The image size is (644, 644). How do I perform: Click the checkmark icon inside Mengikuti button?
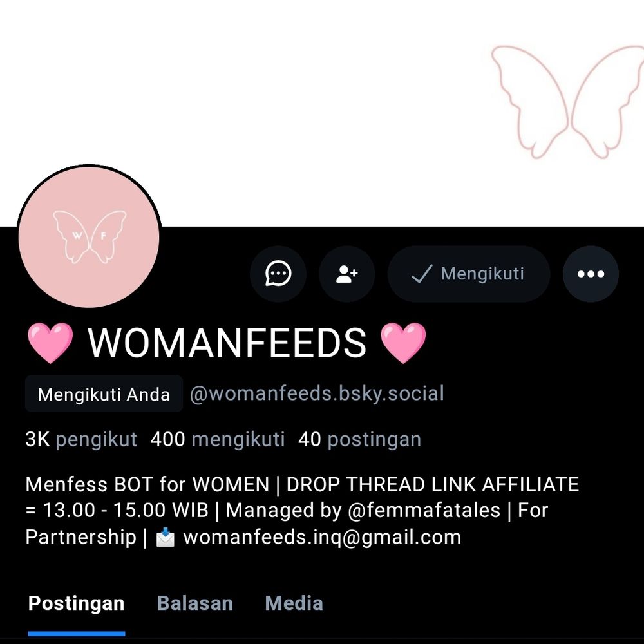[x=422, y=274]
